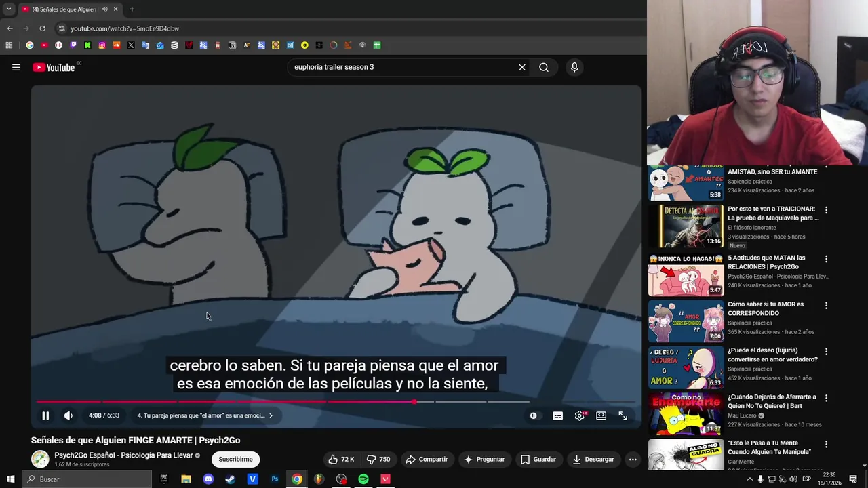
Task: Play the Bart Simpson 11:37 thumbnail
Action: click(x=686, y=413)
